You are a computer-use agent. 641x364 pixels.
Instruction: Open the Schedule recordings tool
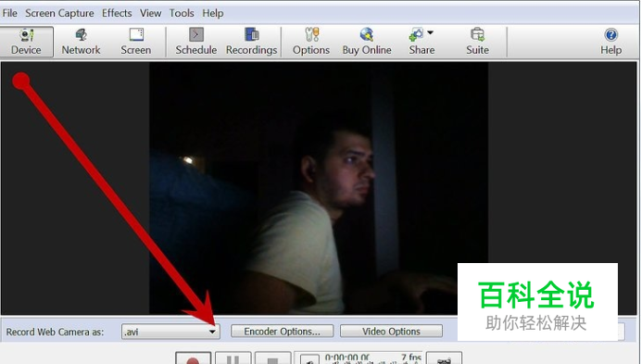196,42
